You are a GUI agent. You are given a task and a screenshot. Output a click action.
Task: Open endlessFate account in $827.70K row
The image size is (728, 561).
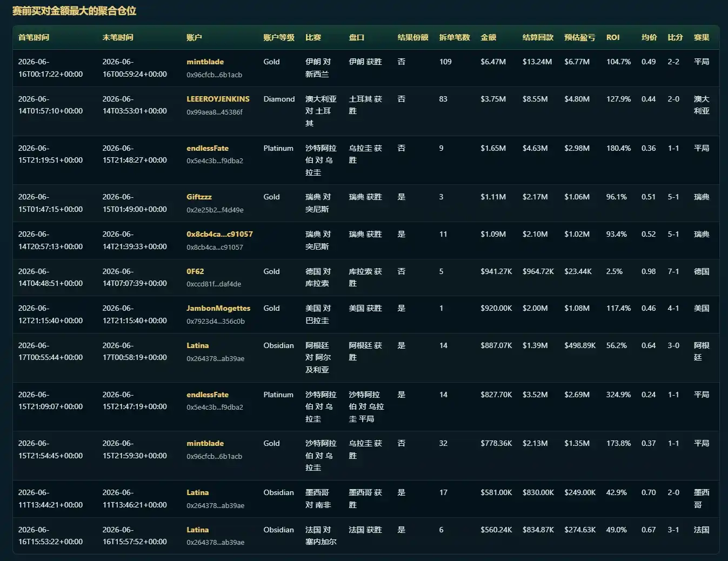tap(208, 395)
